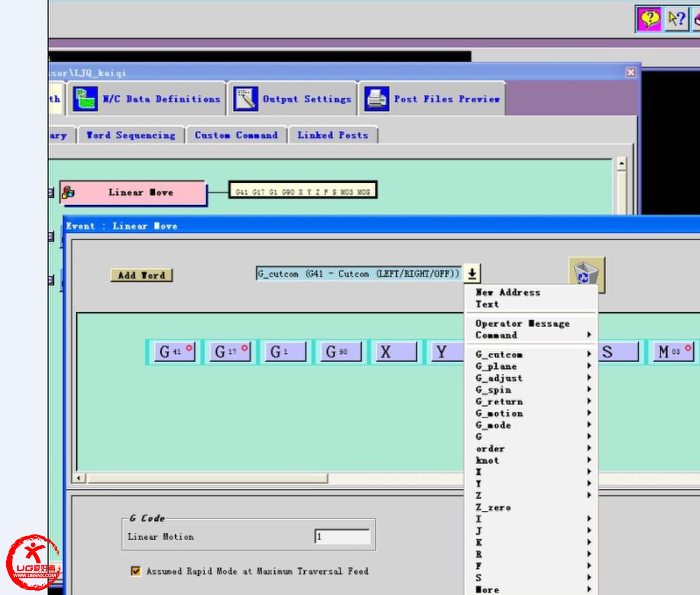
Task: Select the M03 word block
Action: (674, 352)
